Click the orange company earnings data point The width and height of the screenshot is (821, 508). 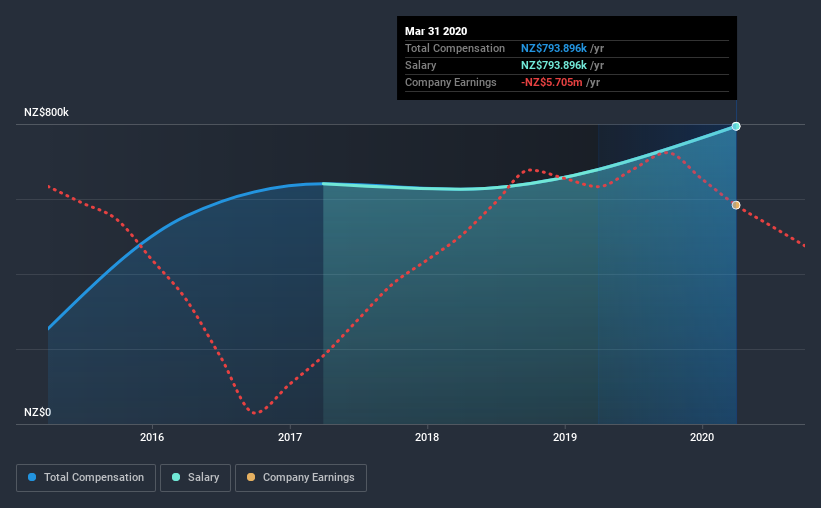(736, 205)
